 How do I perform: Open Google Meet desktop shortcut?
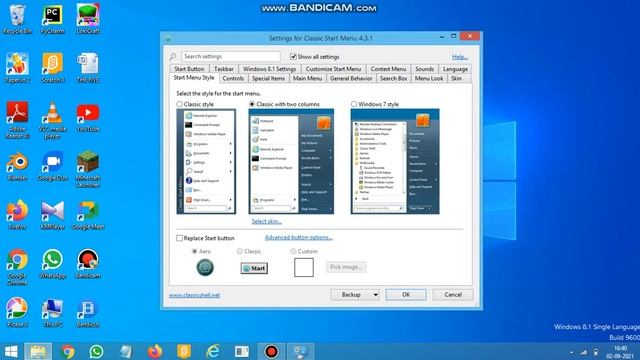88,215
